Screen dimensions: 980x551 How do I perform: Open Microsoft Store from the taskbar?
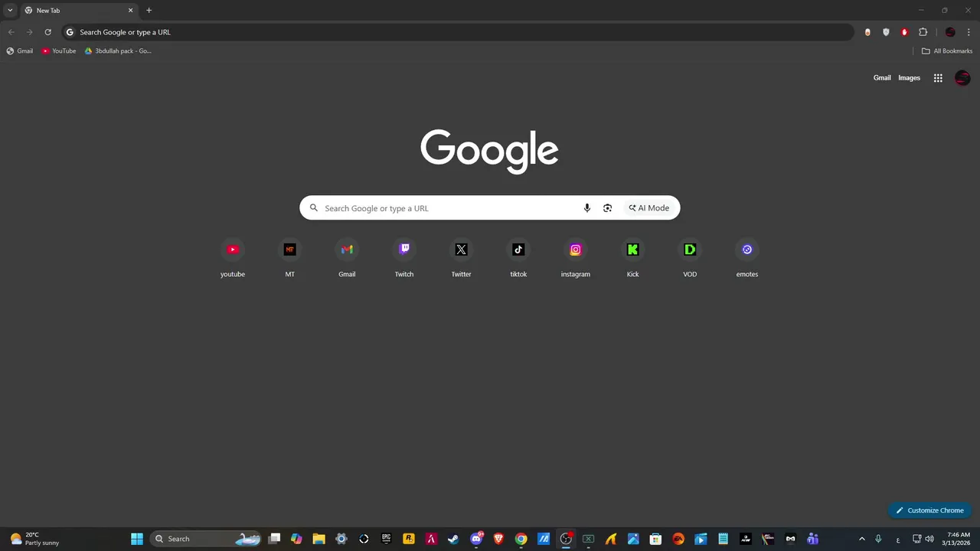click(x=655, y=539)
